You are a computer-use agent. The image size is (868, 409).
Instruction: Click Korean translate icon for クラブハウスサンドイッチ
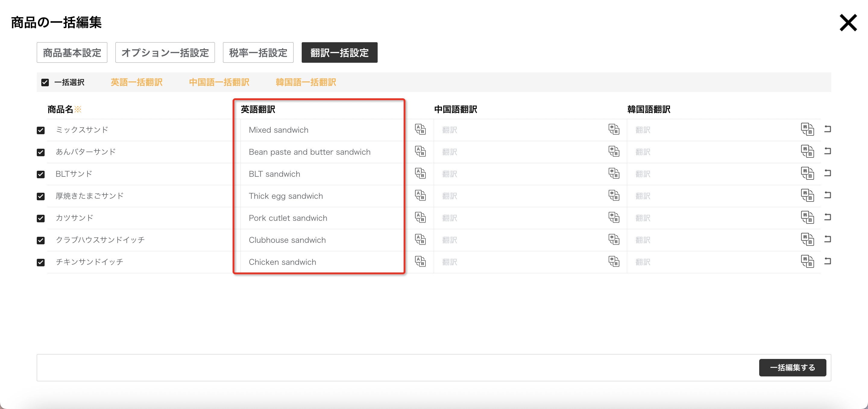coord(807,240)
